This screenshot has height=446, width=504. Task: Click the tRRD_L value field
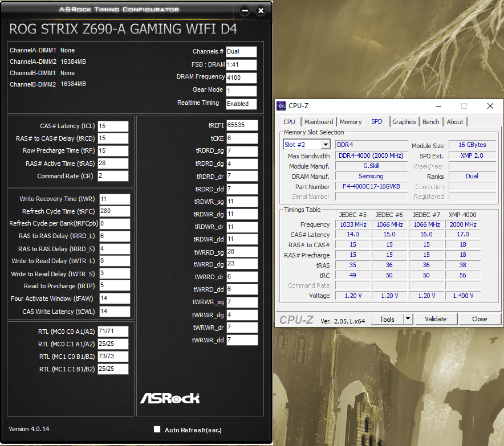(115, 236)
